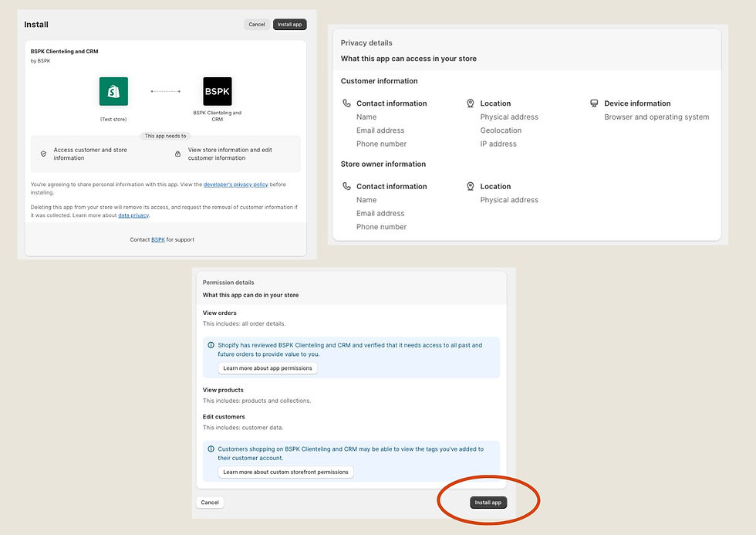Image resolution: width=756 pixels, height=535 pixels.
Task: Select 'This app needs to' label
Action: [165, 136]
